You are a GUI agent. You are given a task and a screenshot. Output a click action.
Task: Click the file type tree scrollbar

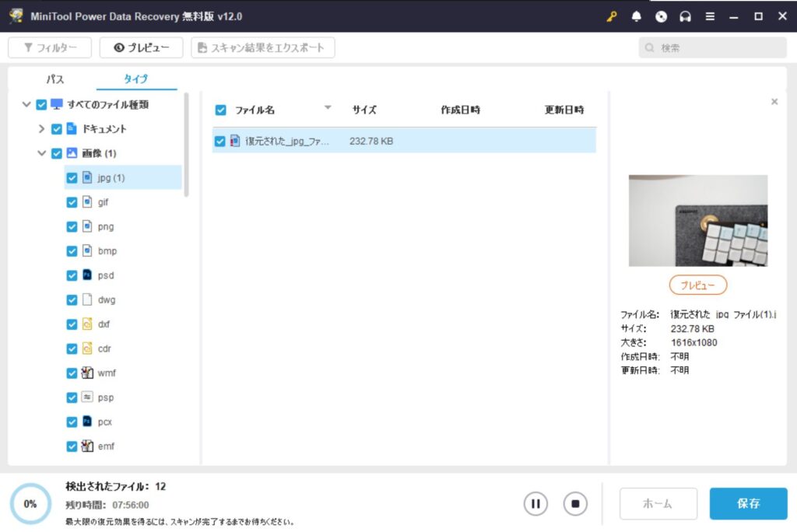(187, 145)
